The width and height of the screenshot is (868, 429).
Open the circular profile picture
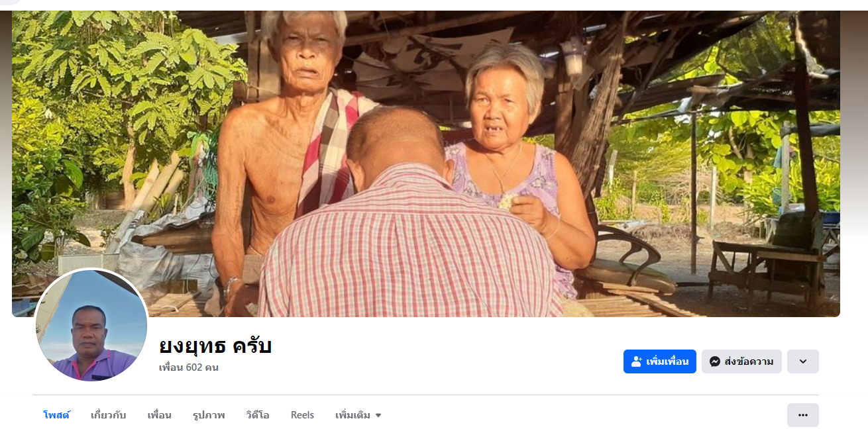pyautogui.click(x=91, y=325)
